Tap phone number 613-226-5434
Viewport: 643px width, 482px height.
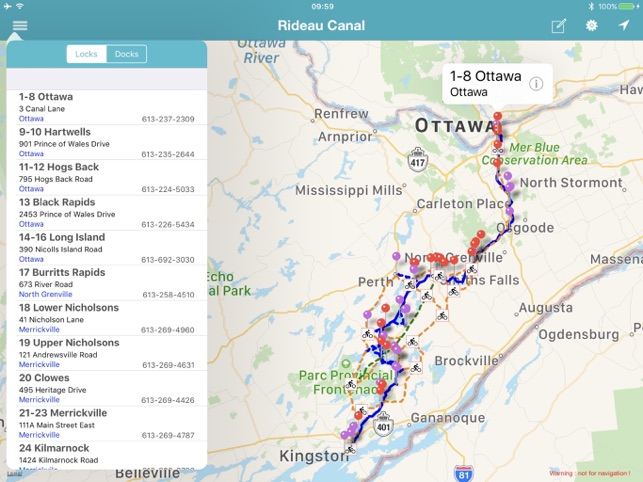tap(168, 224)
